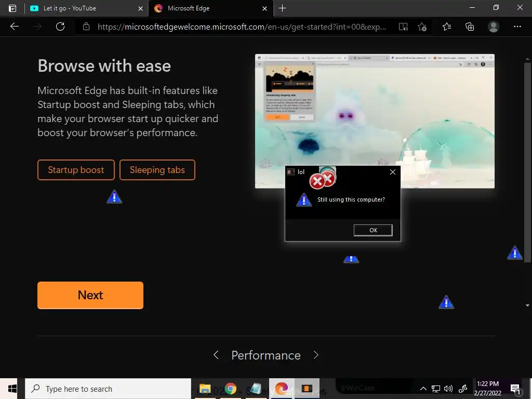532x399 pixels.
Task: Open the taskbar clock showing 1:22 PM
Action: click(487, 389)
